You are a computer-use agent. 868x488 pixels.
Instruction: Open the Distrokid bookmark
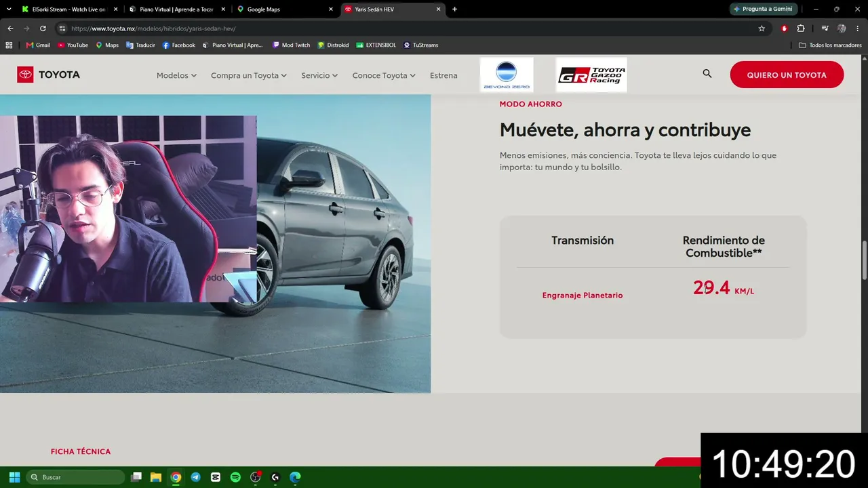(333, 45)
